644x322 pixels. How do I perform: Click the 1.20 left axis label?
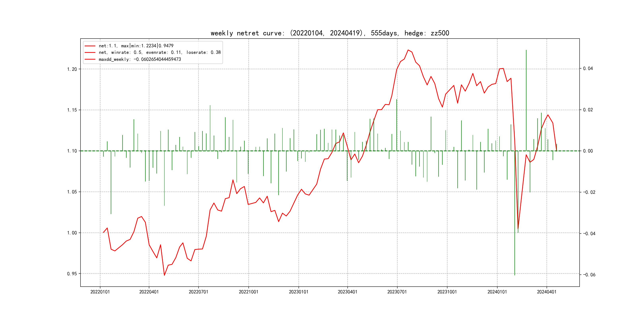coord(72,69)
